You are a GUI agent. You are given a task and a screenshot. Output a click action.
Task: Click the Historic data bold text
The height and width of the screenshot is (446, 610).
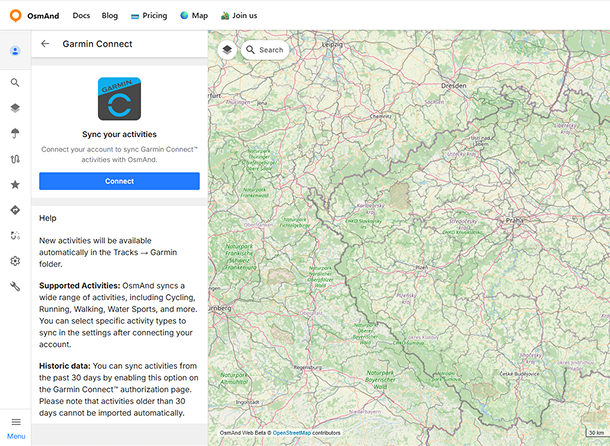(65, 366)
